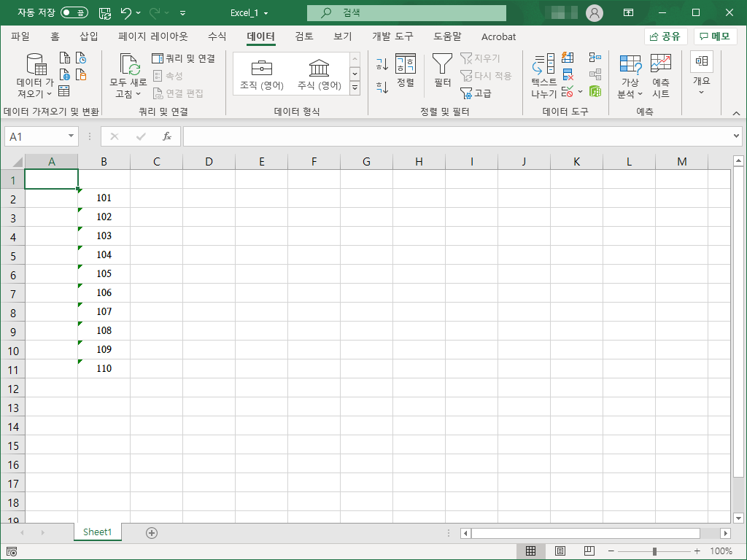The width and height of the screenshot is (747, 560).
Task: Click the 메모 comments button
Action: [715, 36]
